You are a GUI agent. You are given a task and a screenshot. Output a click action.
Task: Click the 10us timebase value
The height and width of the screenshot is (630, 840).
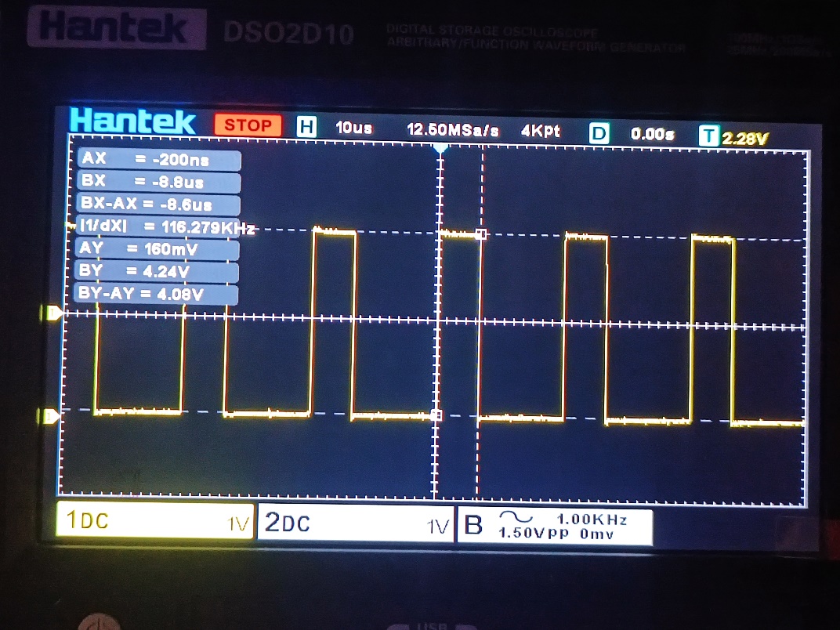(x=353, y=128)
